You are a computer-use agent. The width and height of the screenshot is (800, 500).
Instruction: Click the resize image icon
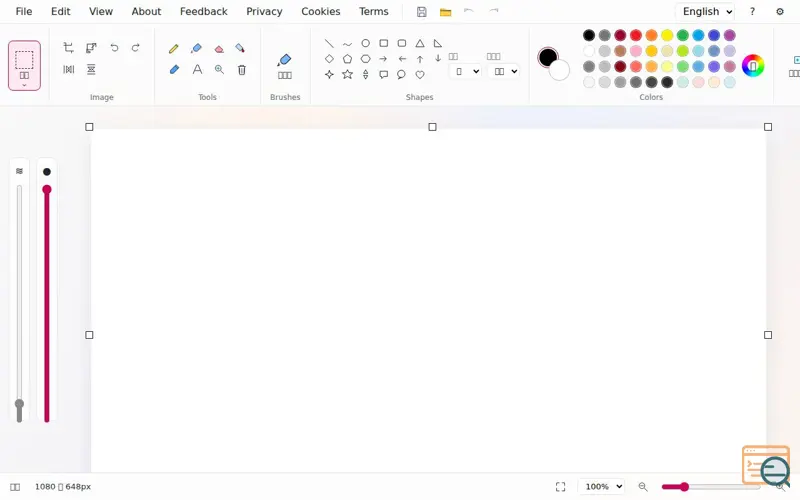click(x=91, y=48)
